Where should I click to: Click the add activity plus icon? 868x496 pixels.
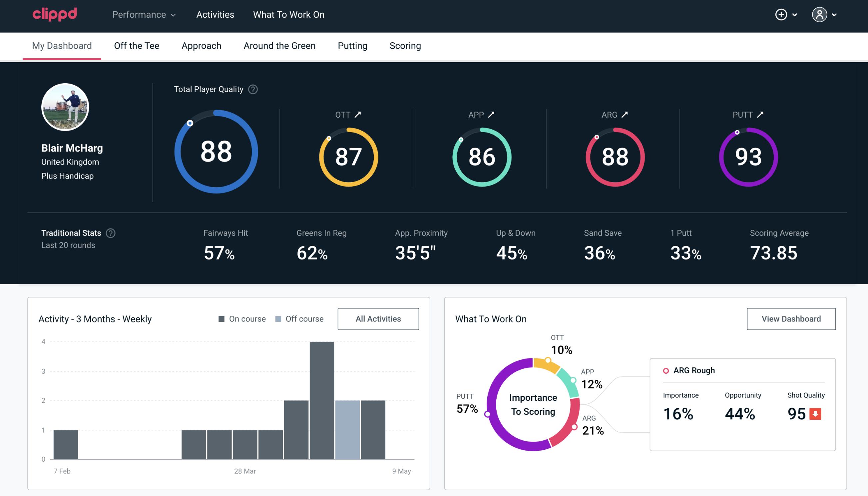[781, 14]
